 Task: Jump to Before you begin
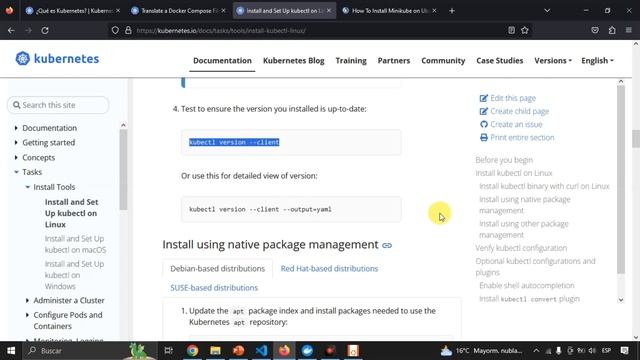coord(504,160)
